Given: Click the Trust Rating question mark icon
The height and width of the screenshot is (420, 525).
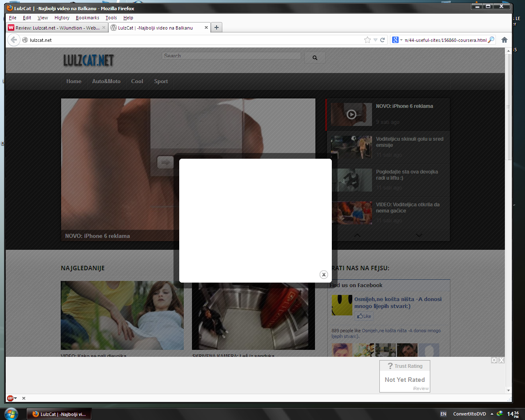Looking at the screenshot, I should [x=390, y=366].
